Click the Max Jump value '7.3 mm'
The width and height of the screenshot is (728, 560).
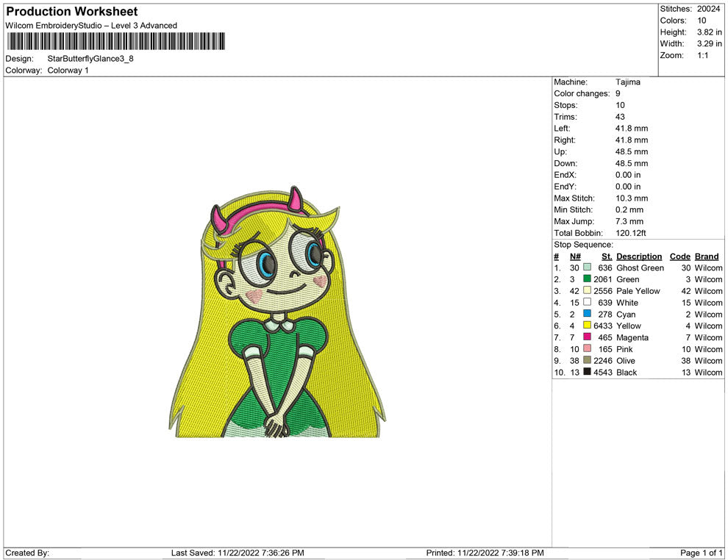[629, 221]
